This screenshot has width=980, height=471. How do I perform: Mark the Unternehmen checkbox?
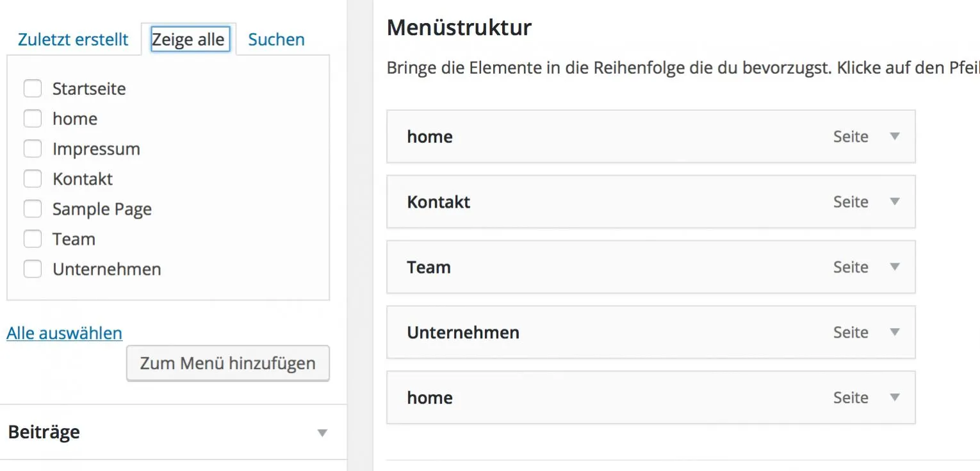[33, 269]
